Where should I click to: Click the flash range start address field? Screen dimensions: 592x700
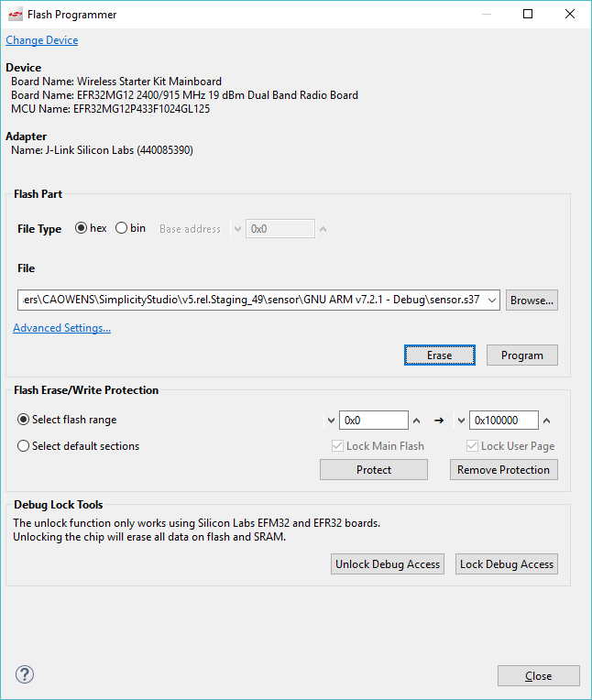click(373, 421)
